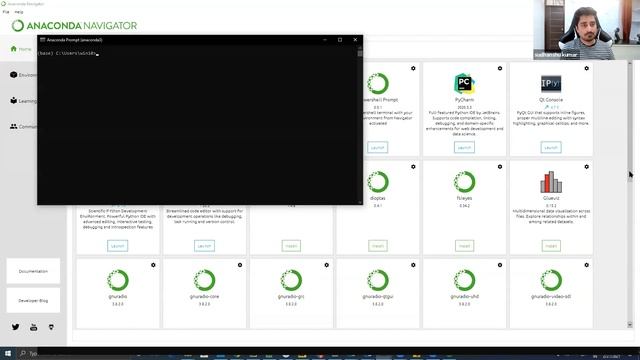Open gear options for Powershell Prompt tile
Viewport: 640px width, 360px height.
point(413,68)
